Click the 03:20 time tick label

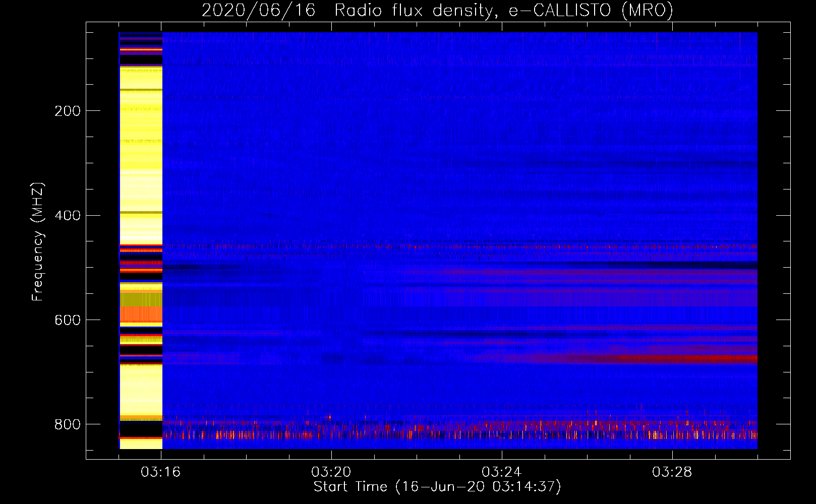pos(331,472)
